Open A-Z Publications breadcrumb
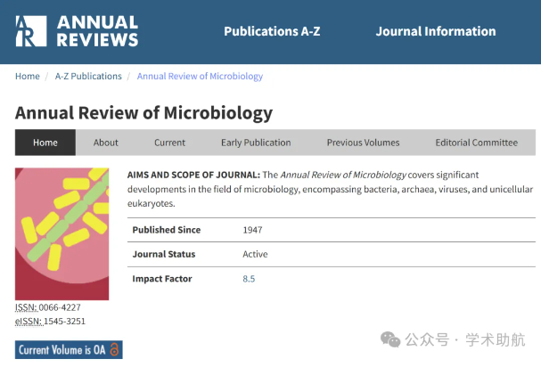541x392 pixels. 88,76
